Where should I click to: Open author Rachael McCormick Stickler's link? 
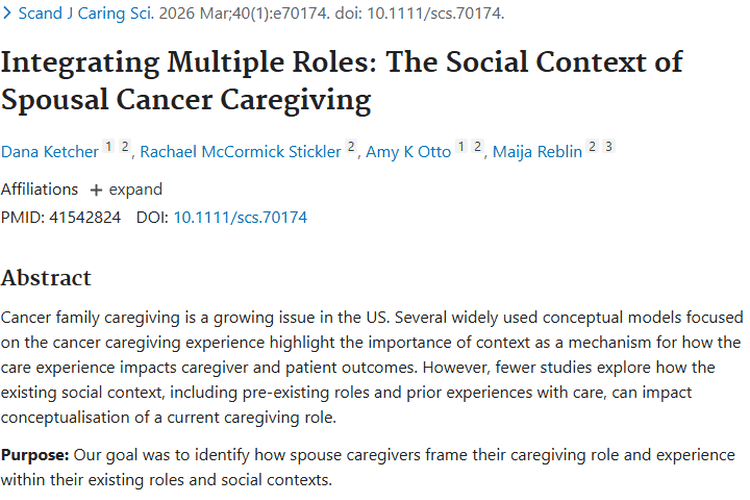click(240, 151)
